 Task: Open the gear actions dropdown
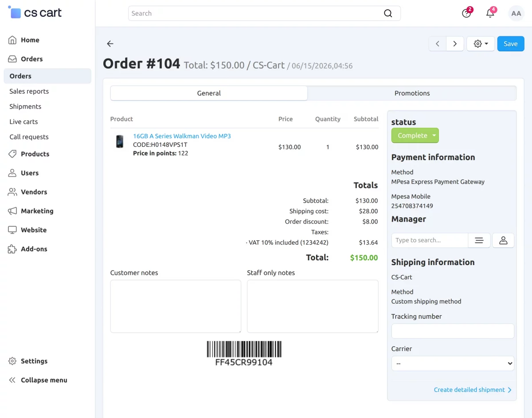pyautogui.click(x=481, y=43)
